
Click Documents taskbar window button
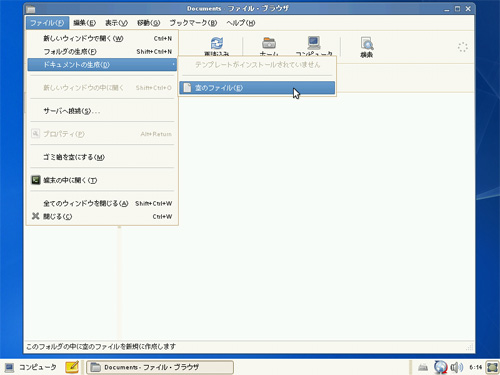[x=160, y=367]
